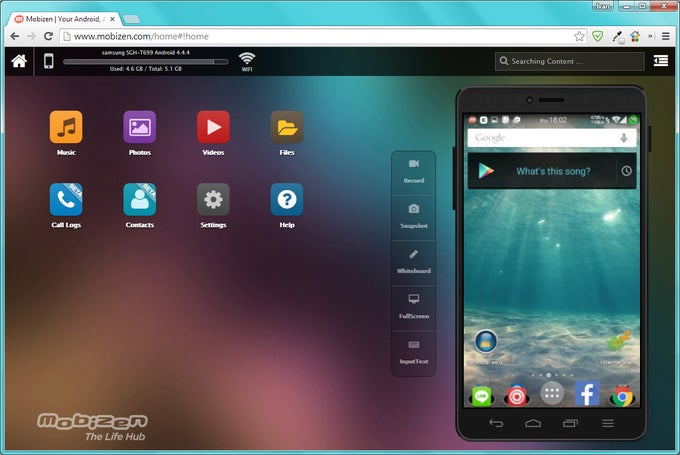Open the Help question mark icon

coord(287,199)
